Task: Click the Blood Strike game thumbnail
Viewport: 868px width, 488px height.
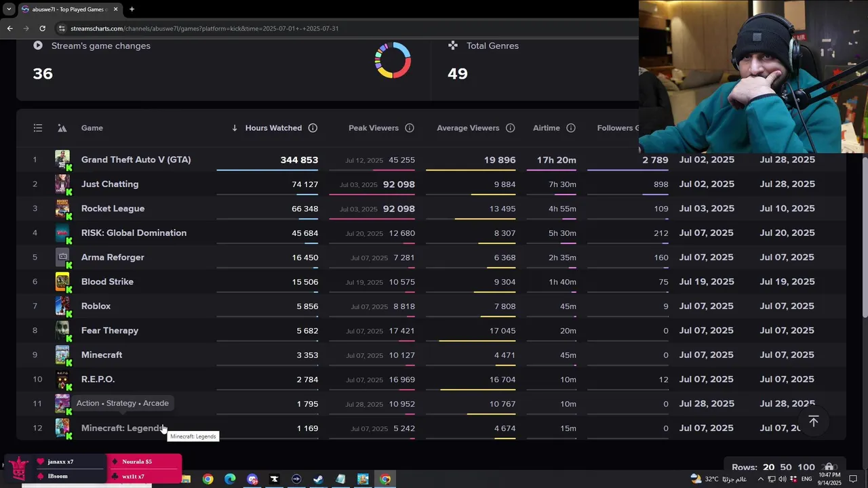Action: [62, 282]
